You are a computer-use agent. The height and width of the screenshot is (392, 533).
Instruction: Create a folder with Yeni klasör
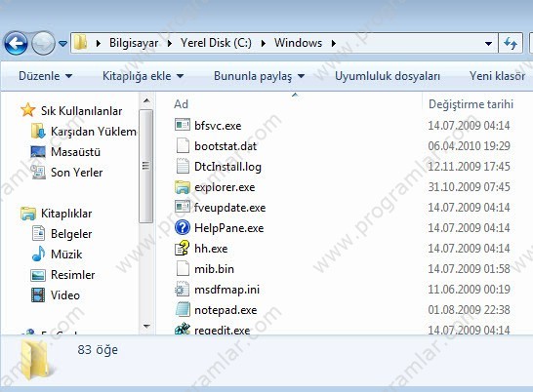coord(497,76)
